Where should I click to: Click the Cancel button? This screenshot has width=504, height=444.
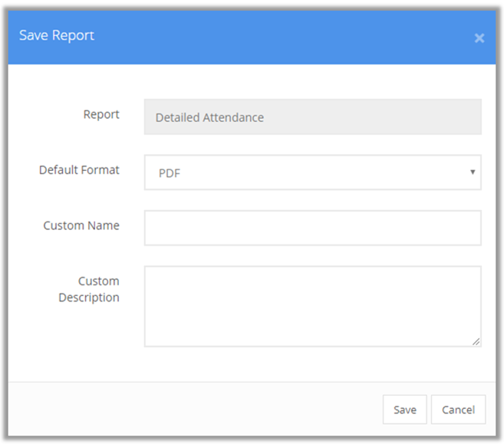pyautogui.click(x=459, y=409)
